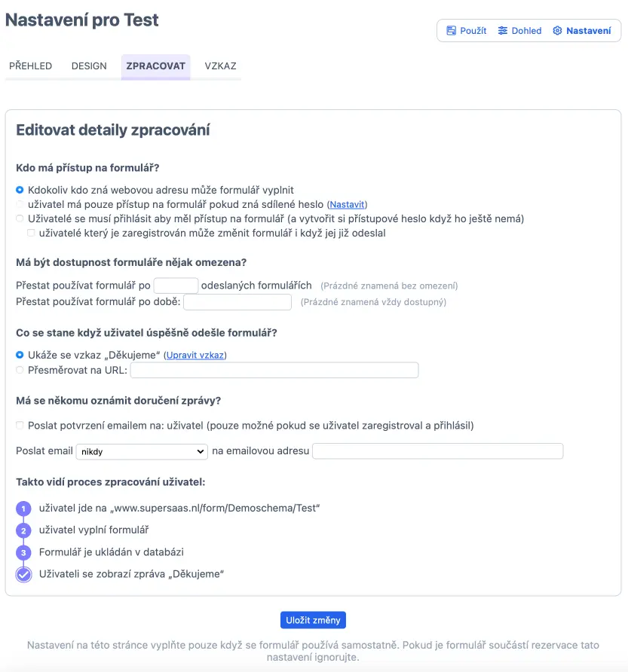Open the Poslat email nikdy dropdown
The height and width of the screenshot is (672, 628).
(x=142, y=451)
